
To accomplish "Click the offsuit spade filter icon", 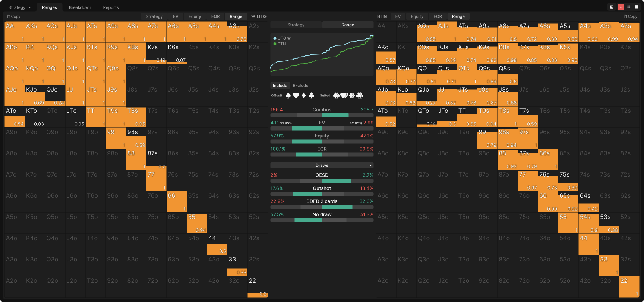I will pos(288,96).
